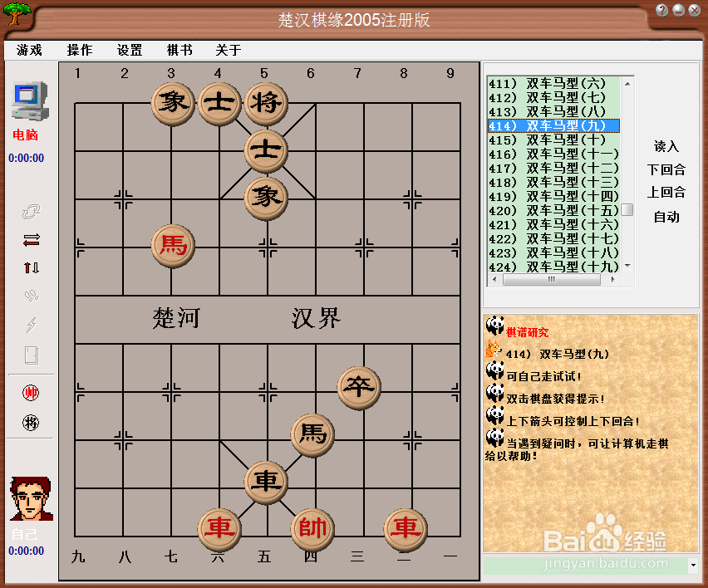Click the red swap arrows icon

point(31,240)
